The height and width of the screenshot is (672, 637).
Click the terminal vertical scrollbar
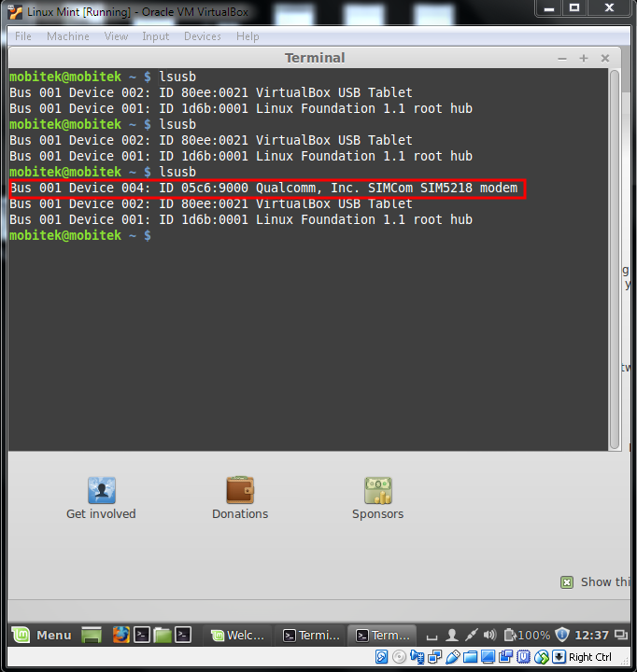tap(615, 252)
